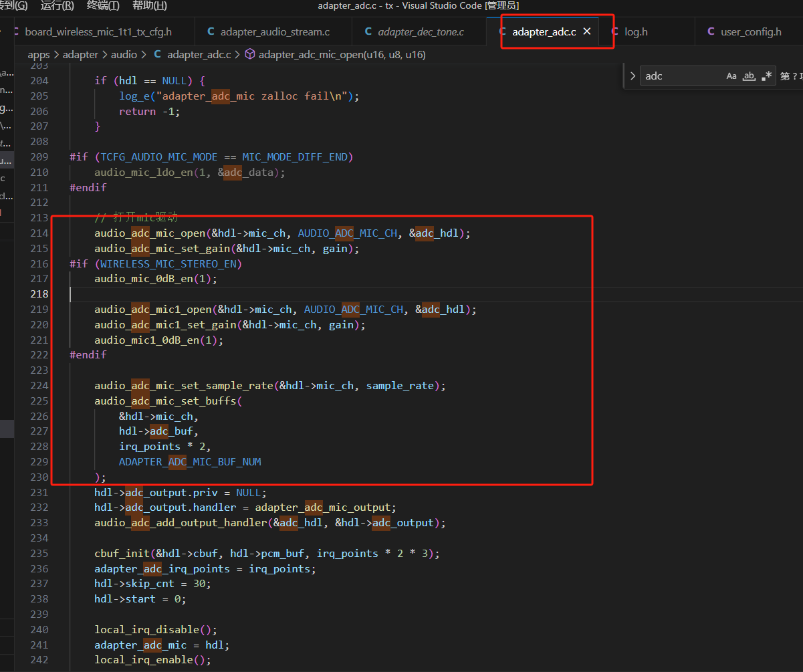Click local_irq_enable() on line 242
This screenshot has height=672, width=803.
click(152, 660)
